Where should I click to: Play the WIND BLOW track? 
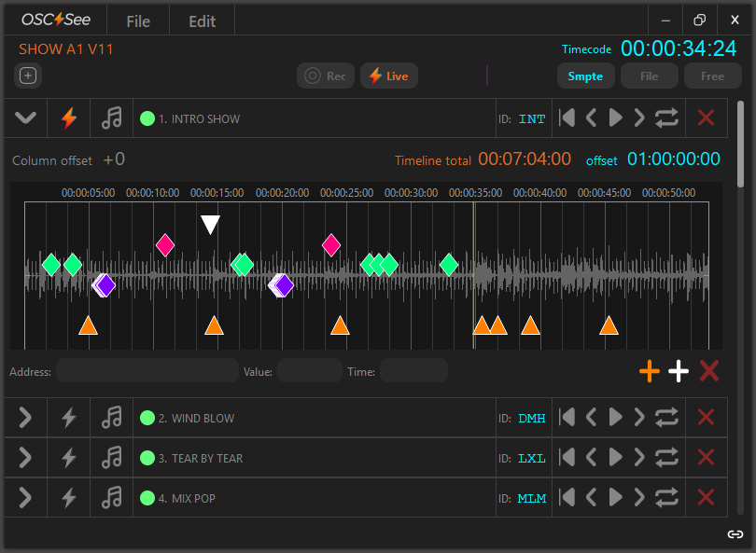click(x=616, y=418)
